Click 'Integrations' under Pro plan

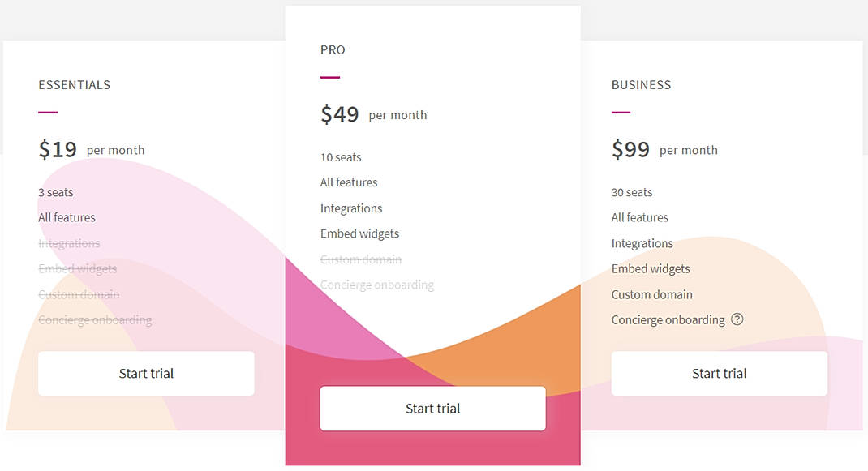[x=351, y=208]
